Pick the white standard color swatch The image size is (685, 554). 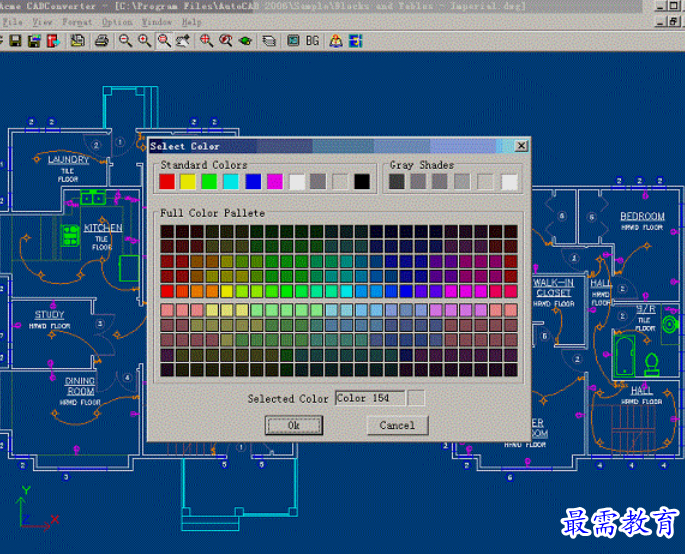[x=297, y=182]
